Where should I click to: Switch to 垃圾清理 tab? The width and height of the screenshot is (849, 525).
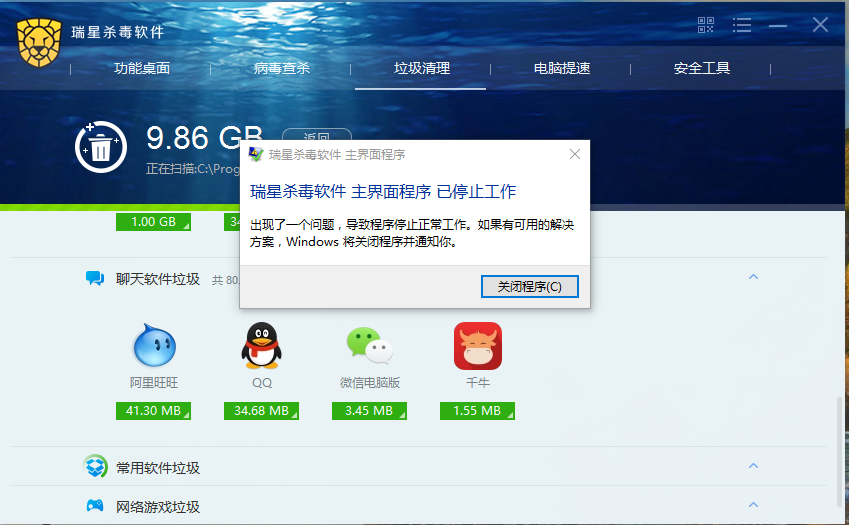click(x=422, y=68)
